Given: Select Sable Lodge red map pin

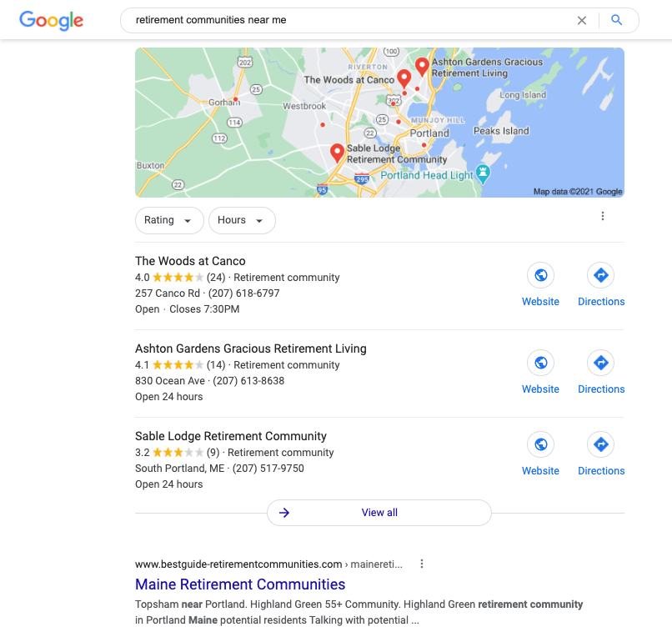Looking at the screenshot, I should coord(338,153).
